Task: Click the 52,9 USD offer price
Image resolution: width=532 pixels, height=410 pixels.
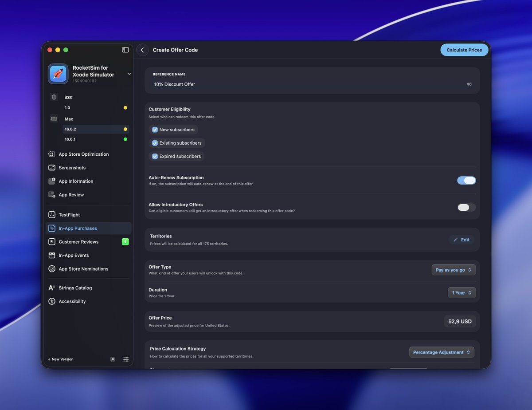Action: pos(460,321)
